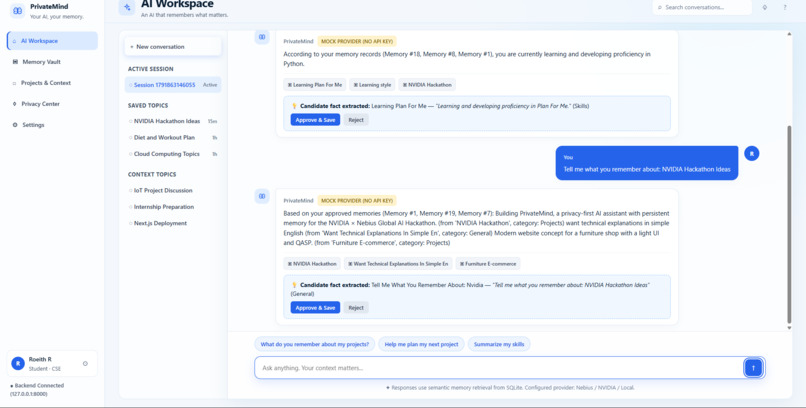Screen dimensions: 806x408
Task: Open context topic Next.js Deployment
Action: click(173, 224)
